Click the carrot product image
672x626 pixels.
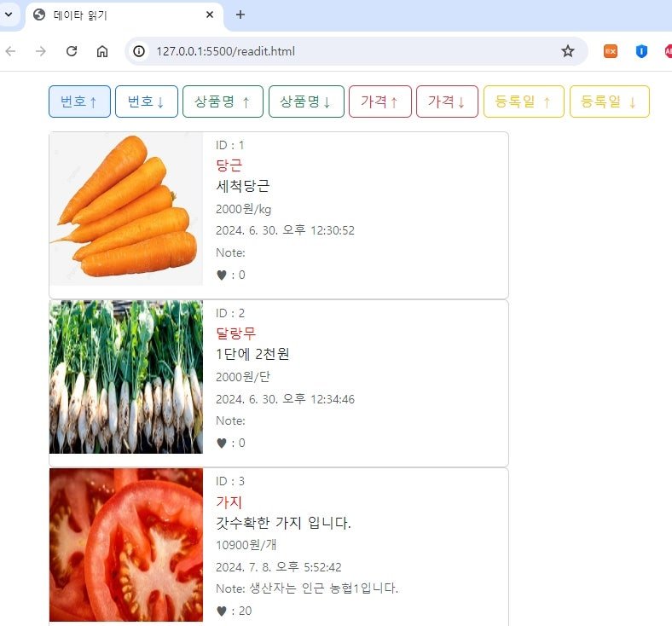coord(126,209)
